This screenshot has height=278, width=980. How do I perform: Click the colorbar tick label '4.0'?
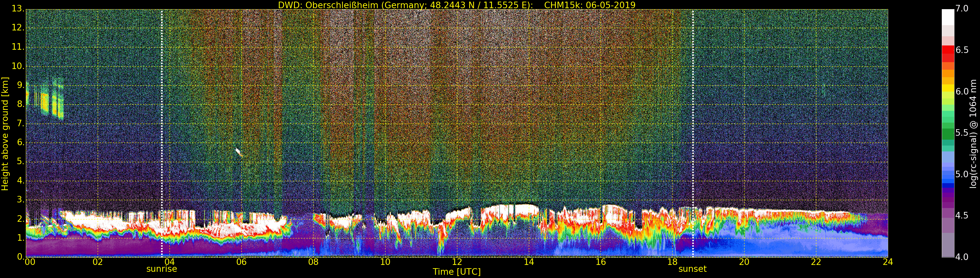[x=962, y=257]
